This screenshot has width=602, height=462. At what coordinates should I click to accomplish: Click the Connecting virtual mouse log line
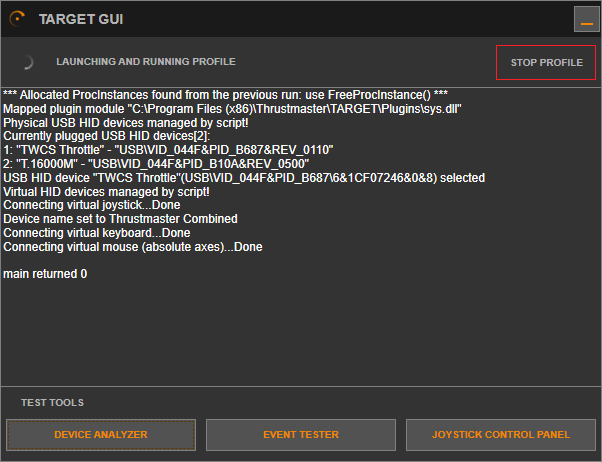(133, 247)
